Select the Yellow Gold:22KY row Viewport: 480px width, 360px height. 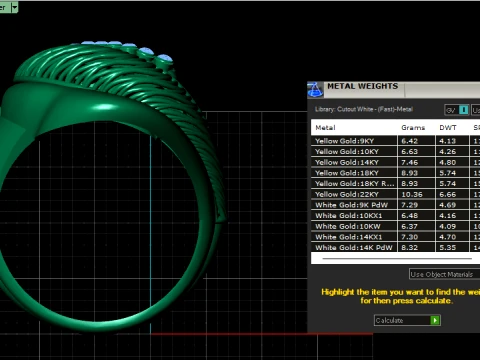(395, 194)
